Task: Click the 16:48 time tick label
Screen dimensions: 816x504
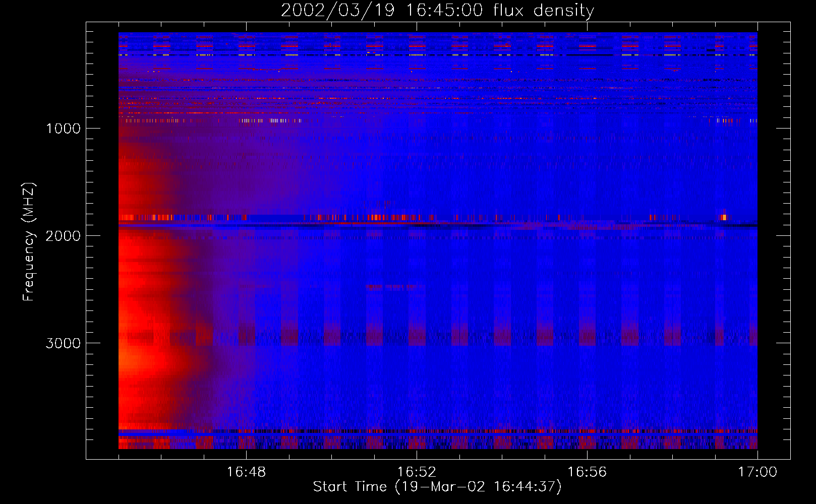Action: click(246, 472)
